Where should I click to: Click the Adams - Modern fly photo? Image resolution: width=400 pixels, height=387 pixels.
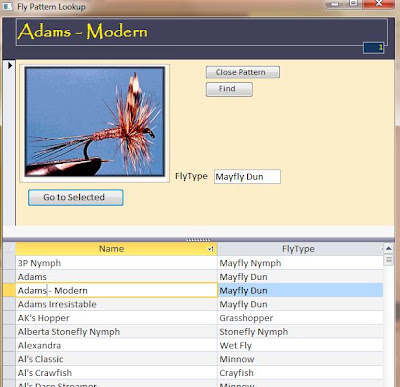(95, 122)
